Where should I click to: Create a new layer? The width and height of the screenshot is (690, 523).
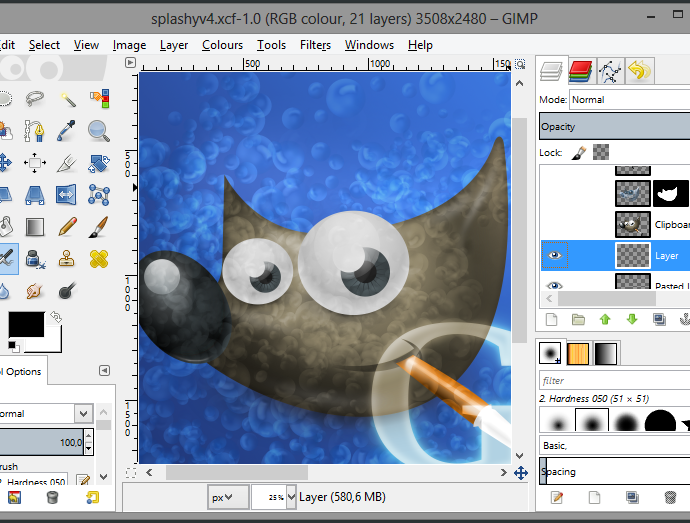[551, 319]
